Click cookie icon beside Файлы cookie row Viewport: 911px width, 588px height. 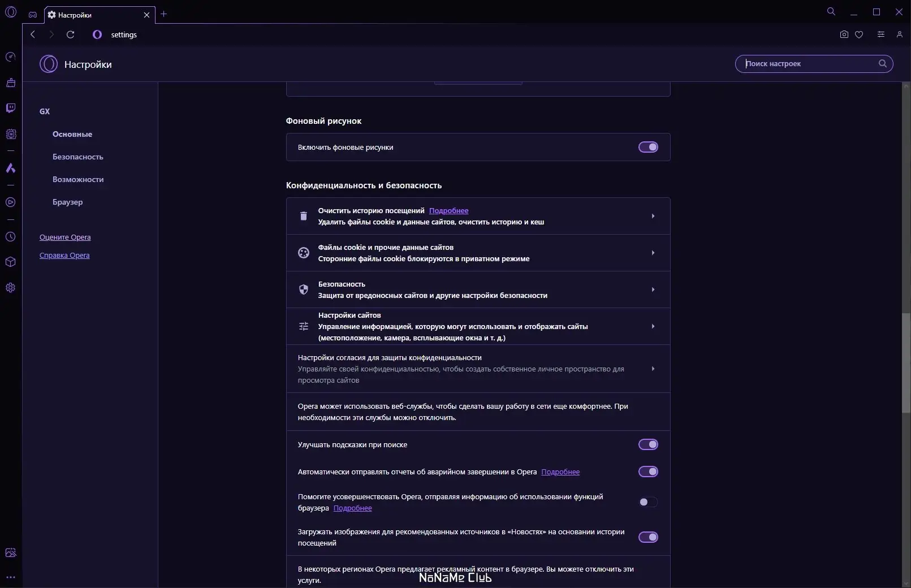tap(304, 253)
